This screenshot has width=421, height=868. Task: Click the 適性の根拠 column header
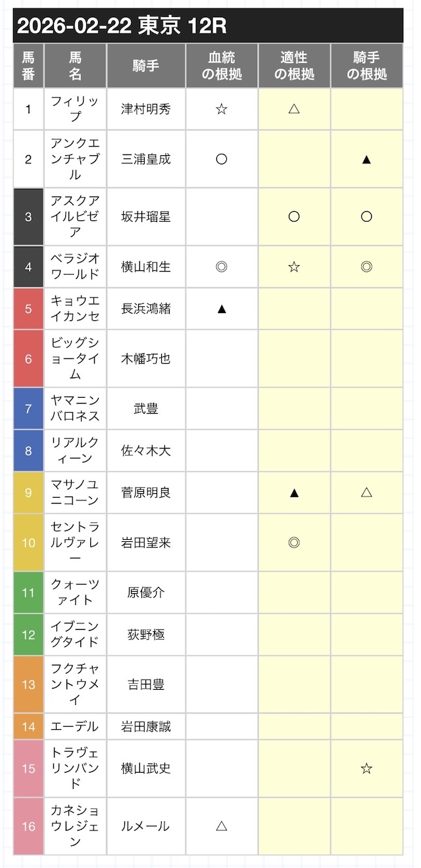click(x=294, y=66)
